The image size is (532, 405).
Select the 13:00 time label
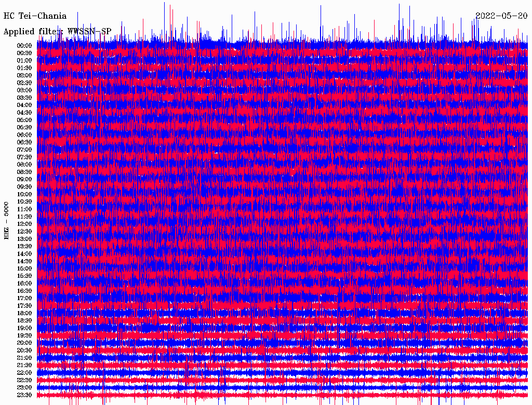click(24, 239)
